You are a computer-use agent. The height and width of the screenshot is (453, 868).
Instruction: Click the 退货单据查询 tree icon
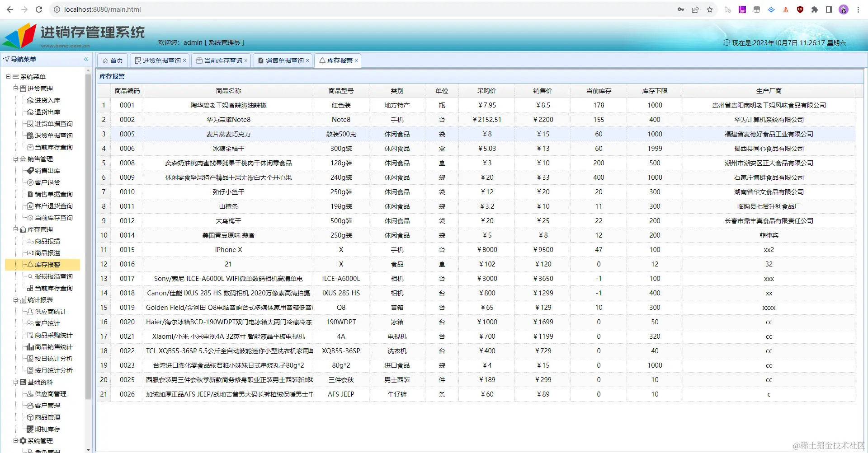click(x=30, y=135)
